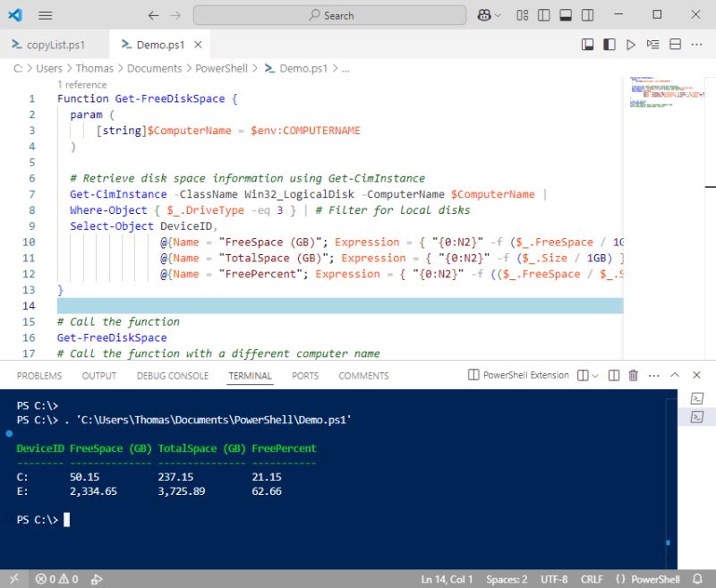
Task: Toggle notification bell in status bar
Action: (x=697, y=578)
